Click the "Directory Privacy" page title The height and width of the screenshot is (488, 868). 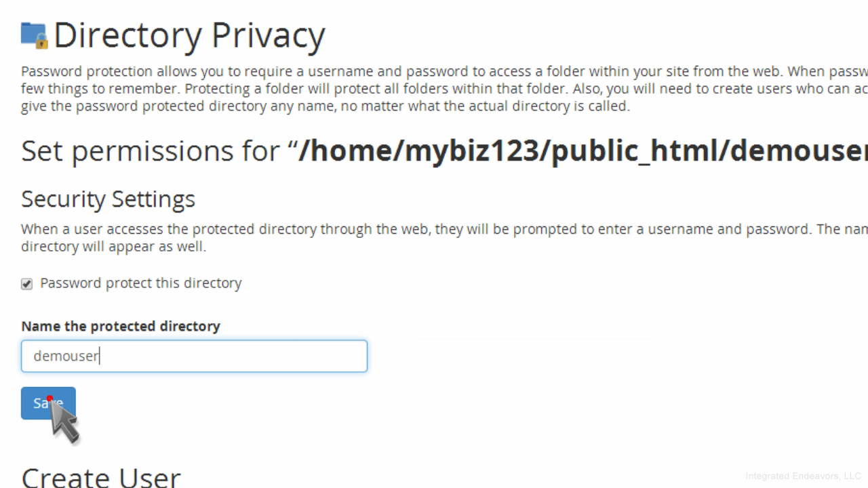pyautogui.click(x=189, y=35)
